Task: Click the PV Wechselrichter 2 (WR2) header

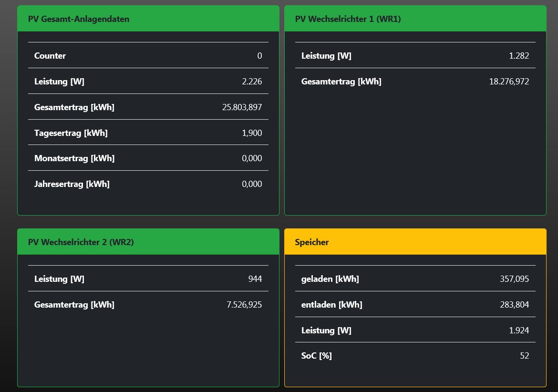Action: [81, 242]
